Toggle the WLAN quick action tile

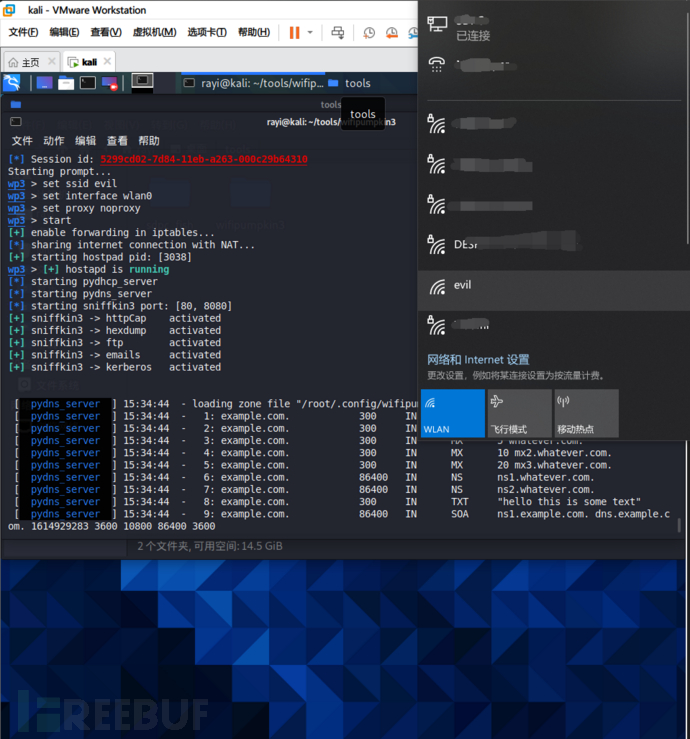click(452, 413)
